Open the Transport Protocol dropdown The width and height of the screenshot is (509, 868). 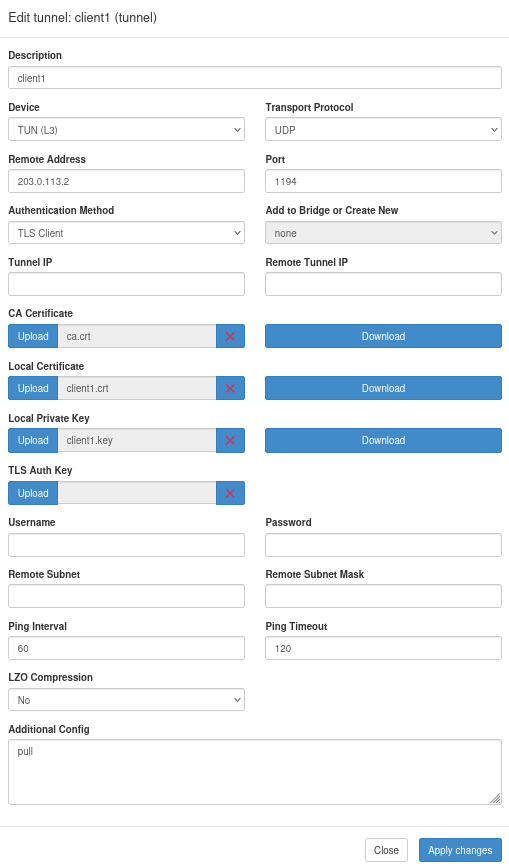click(x=383, y=130)
